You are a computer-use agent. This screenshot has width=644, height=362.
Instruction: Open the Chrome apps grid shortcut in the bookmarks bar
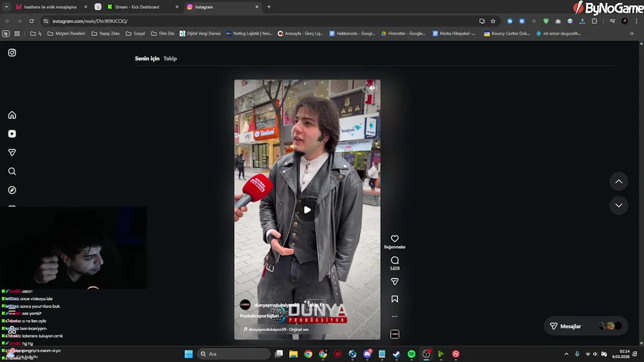(17, 34)
